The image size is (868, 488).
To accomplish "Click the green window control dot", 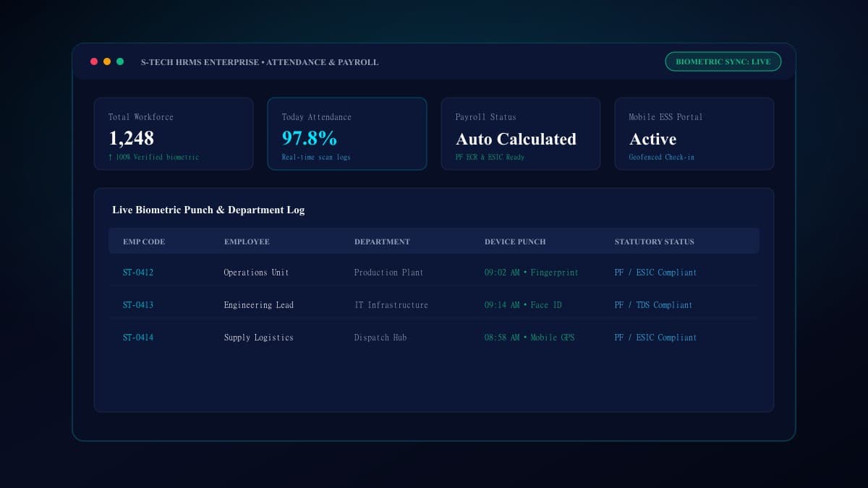I will [x=120, y=61].
